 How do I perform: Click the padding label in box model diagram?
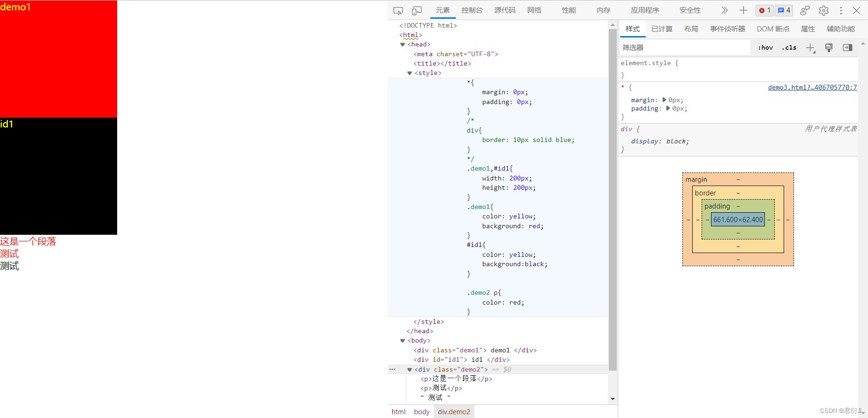pos(717,206)
